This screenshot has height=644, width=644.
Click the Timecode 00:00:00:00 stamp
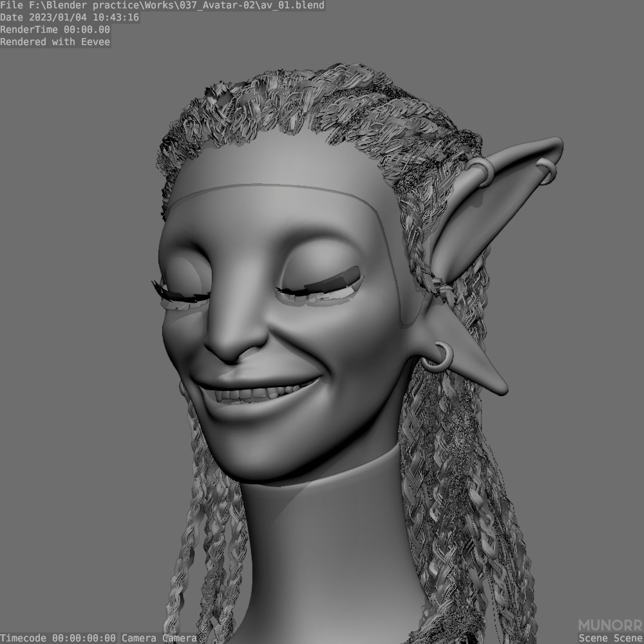tap(59, 638)
